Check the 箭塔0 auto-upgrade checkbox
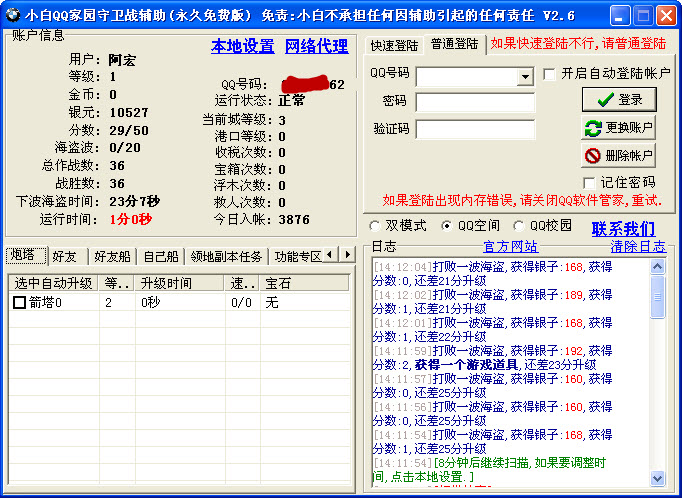682x498 pixels. [19, 302]
